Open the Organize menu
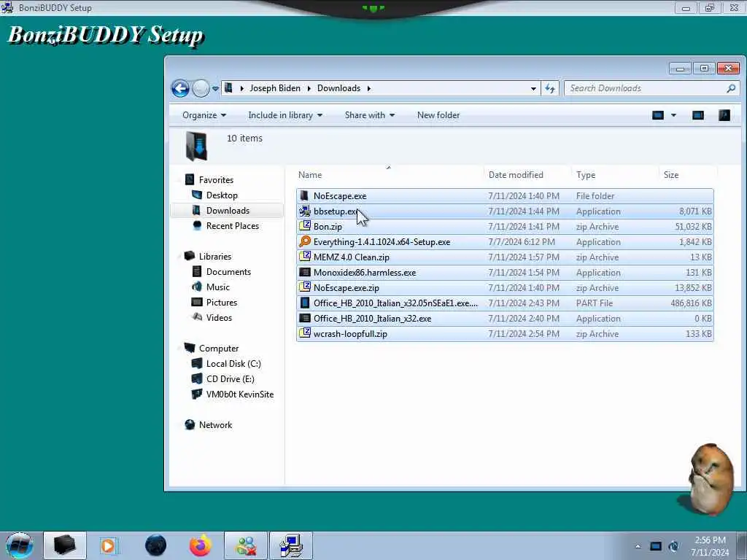 tap(204, 115)
